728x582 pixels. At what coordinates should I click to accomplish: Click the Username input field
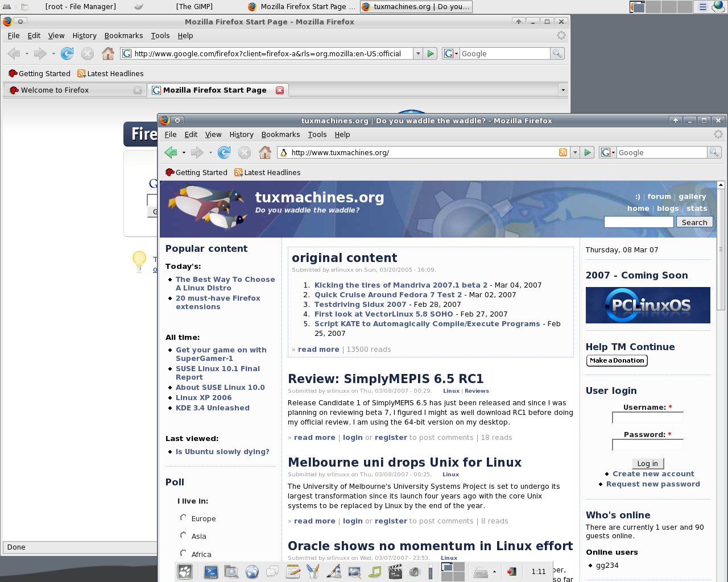coord(647,417)
